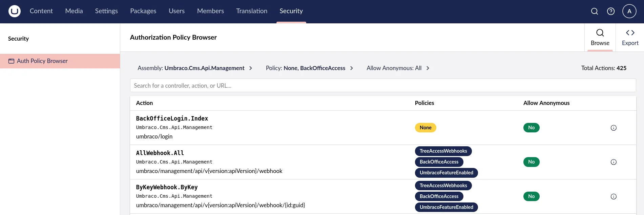Screen dimensions: 644x215
Task: Switch to the Users section
Action: pos(177,11)
